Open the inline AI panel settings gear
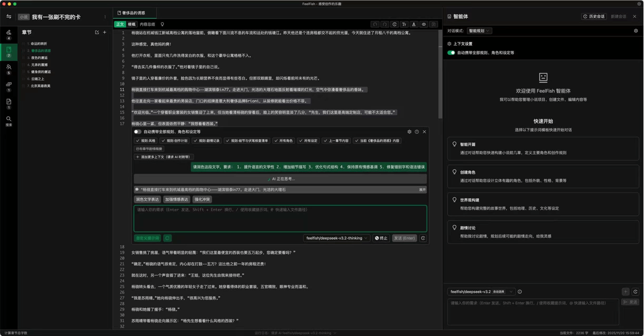This screenshot has width=644, height=336. pos(409,132)
